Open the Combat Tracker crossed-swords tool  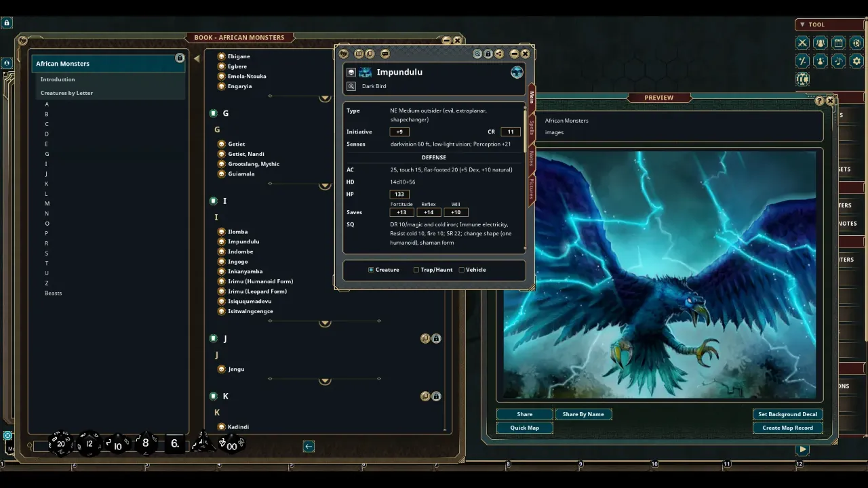802,43
